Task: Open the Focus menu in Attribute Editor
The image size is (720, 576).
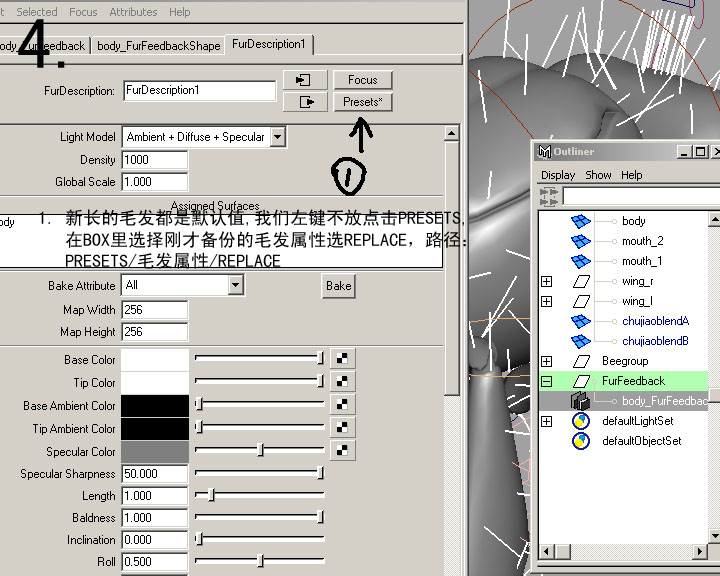Action: (x=83, y=12)
